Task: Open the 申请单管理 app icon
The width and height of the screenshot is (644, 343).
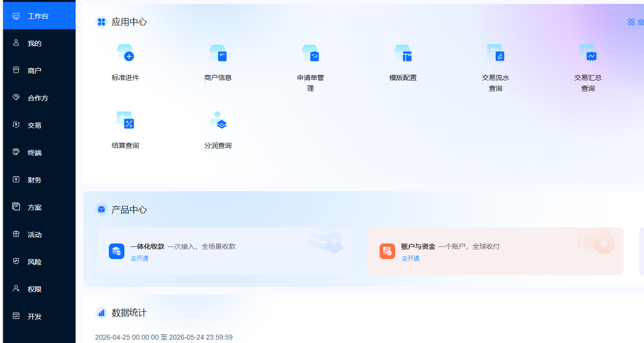Action: (310, 53)
